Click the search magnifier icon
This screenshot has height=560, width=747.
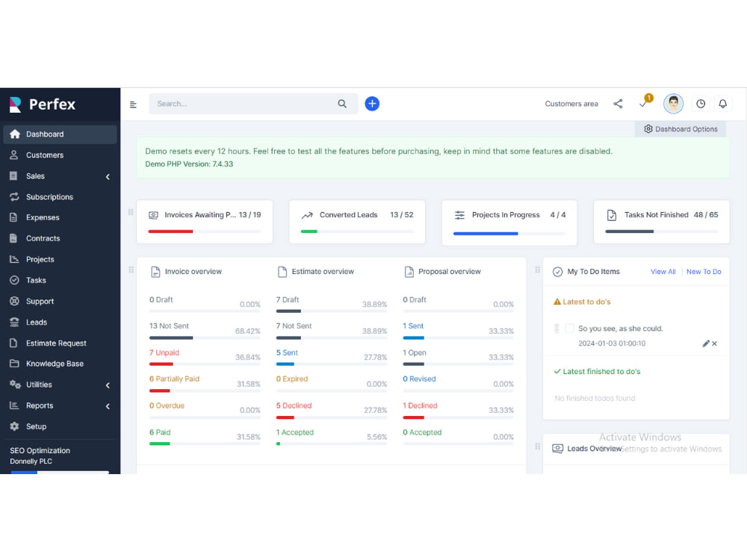[342, 104]
